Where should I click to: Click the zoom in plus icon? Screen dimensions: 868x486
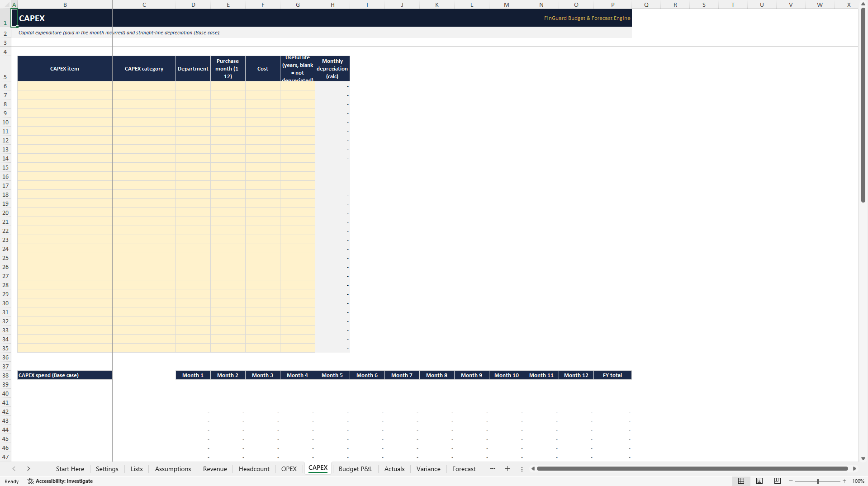coord(844,481)
